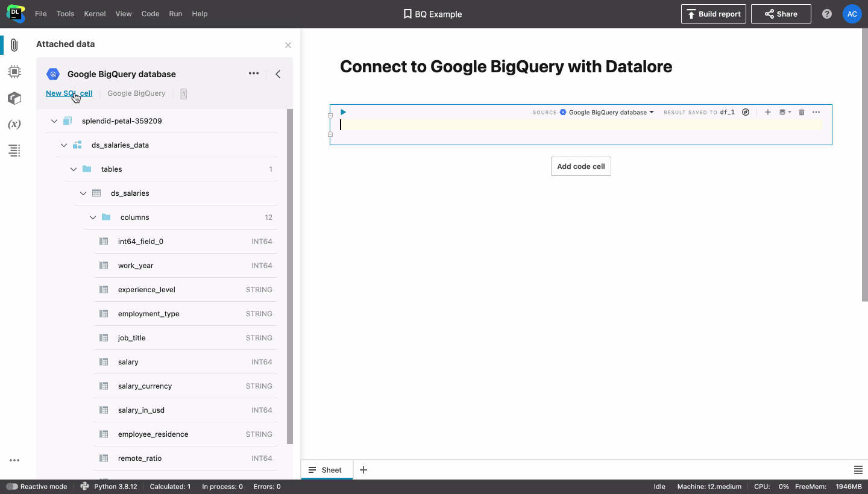Screen dimensions: 868x494
Task: Collapse the splendid-petal-359209 project node
Action: tap(54, 121)
